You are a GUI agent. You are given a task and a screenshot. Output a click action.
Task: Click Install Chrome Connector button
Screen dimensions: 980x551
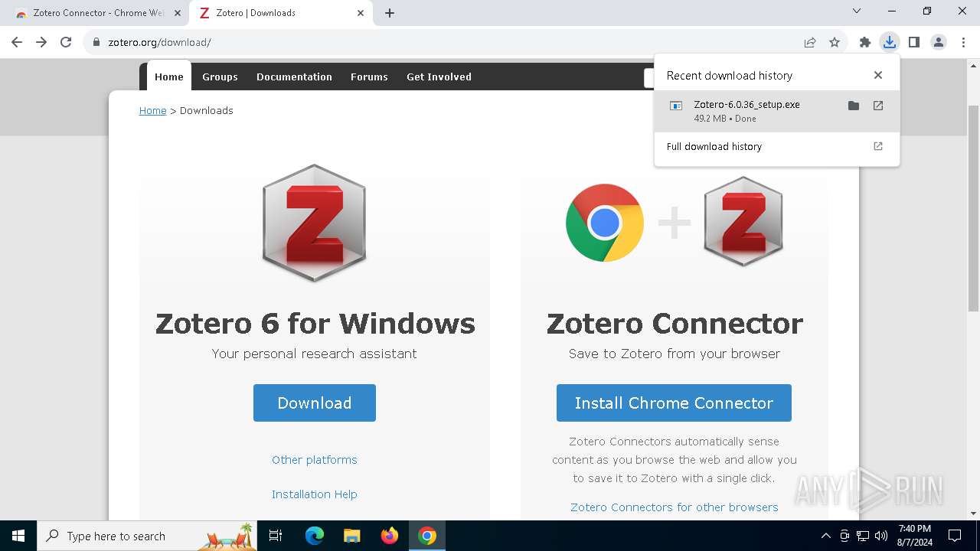(x=674, y=403)
